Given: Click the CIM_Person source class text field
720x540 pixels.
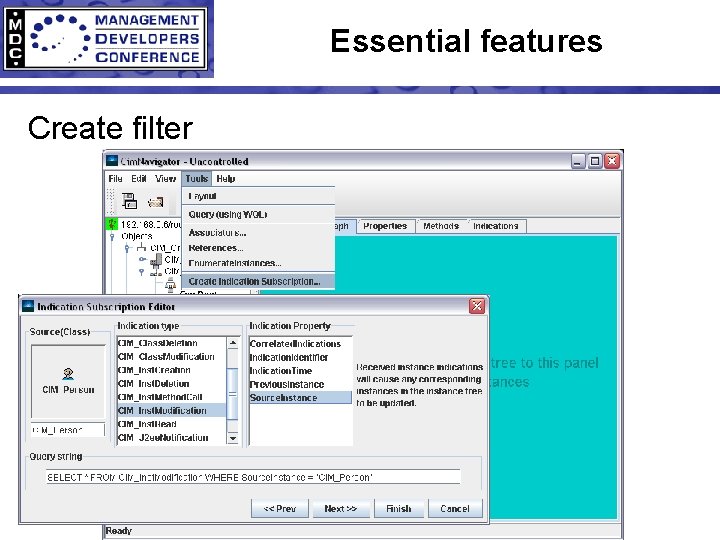Looking at the screenshot, I should click(68, 430).
